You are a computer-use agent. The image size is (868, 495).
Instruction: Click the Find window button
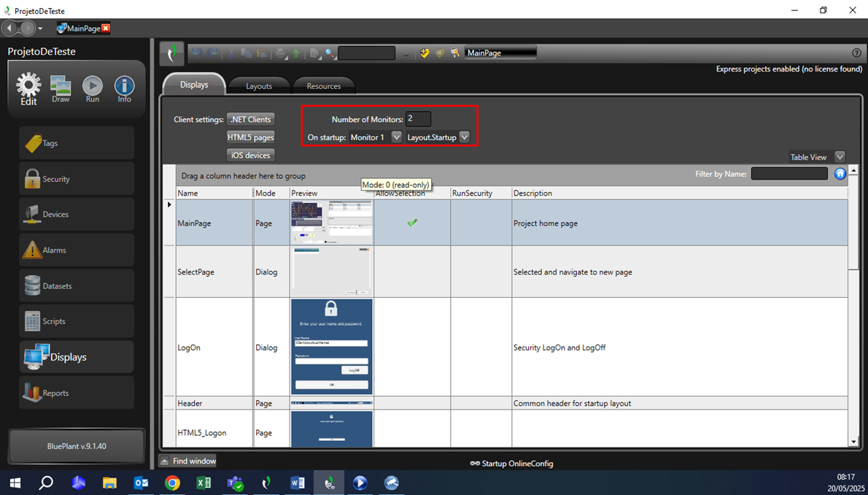(x=187, y=461)
